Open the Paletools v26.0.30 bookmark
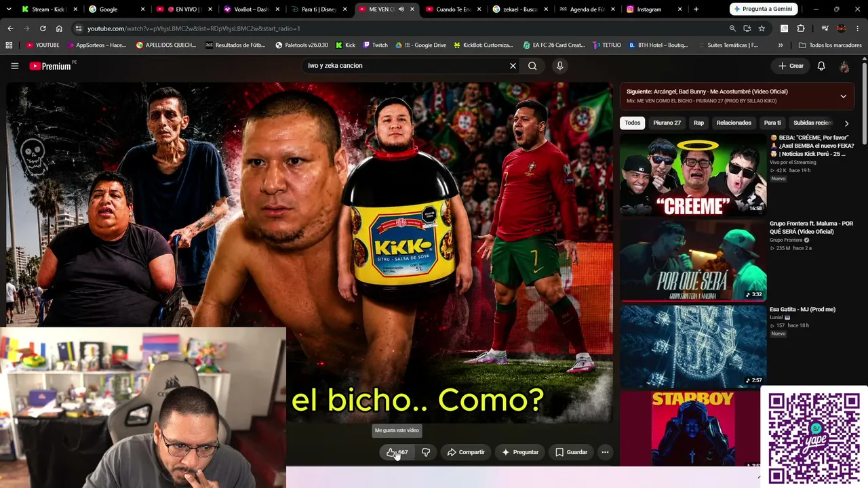This screenshot has height=488, width=868. 302,45
